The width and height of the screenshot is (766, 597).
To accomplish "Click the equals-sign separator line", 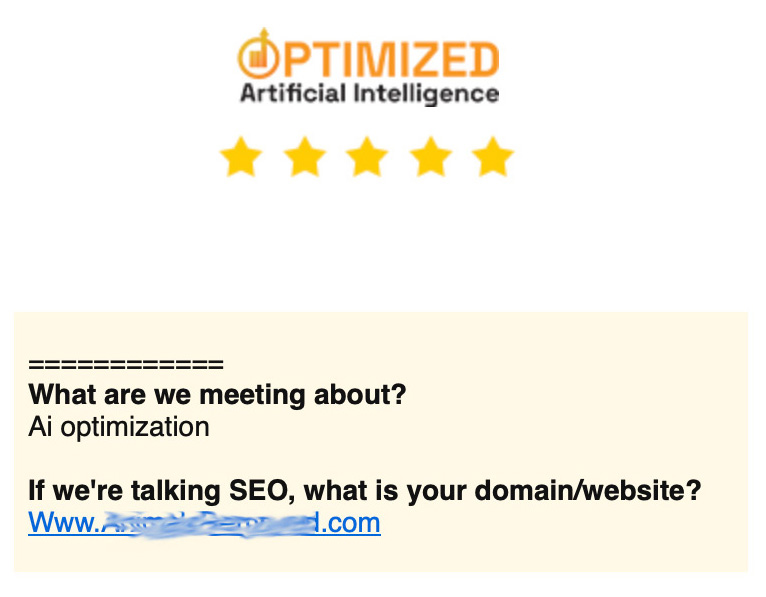I will pyautogui.click(x=126, y=364).
